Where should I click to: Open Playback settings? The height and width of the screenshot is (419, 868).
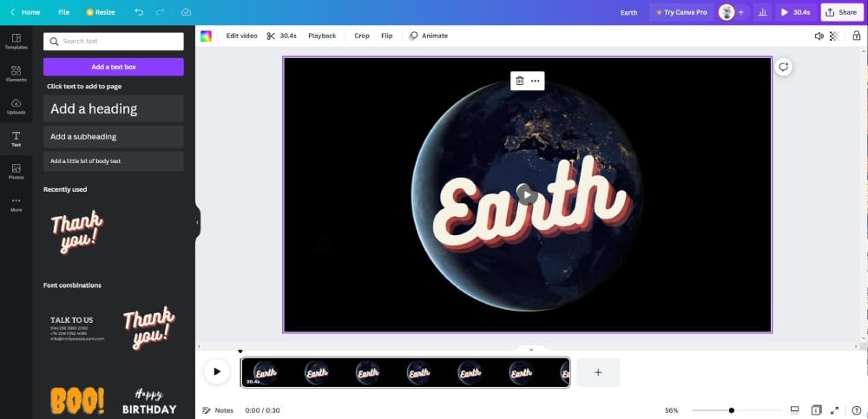pos(322,36)
